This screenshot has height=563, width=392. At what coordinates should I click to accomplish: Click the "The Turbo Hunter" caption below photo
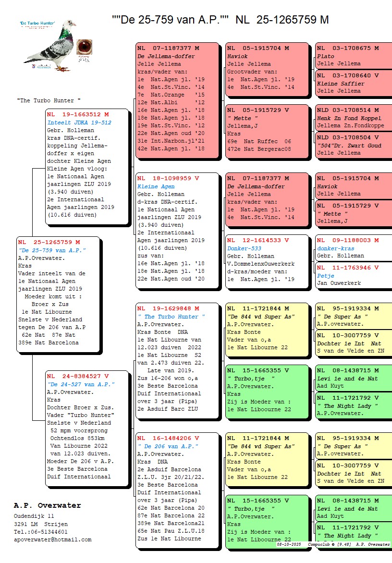pos(49,100)
